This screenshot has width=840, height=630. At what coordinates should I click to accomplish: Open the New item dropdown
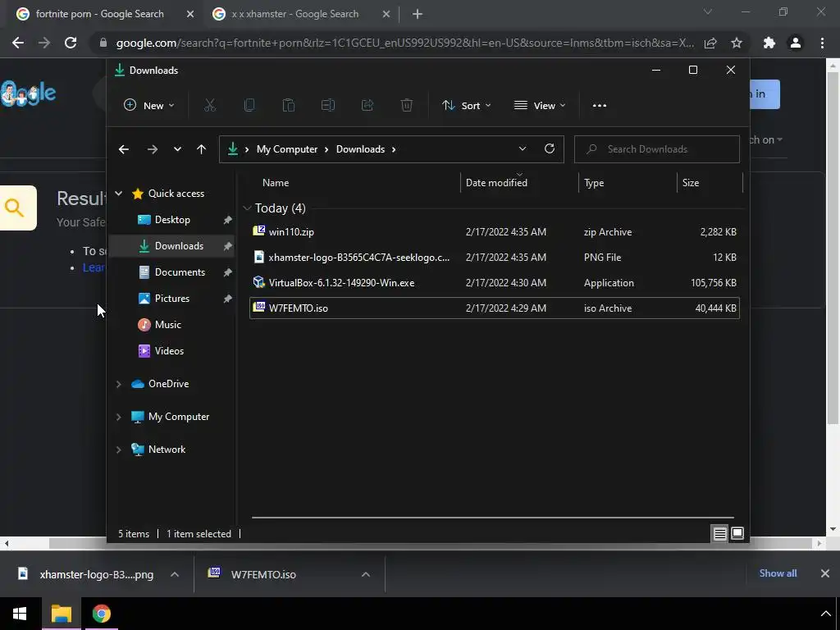click(x=149, y=106)
